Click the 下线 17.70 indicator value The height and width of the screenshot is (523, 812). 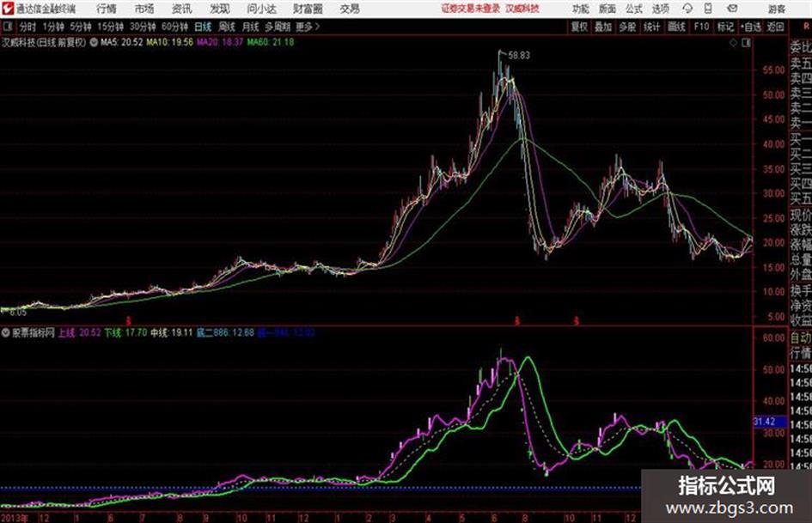point(125,333)
